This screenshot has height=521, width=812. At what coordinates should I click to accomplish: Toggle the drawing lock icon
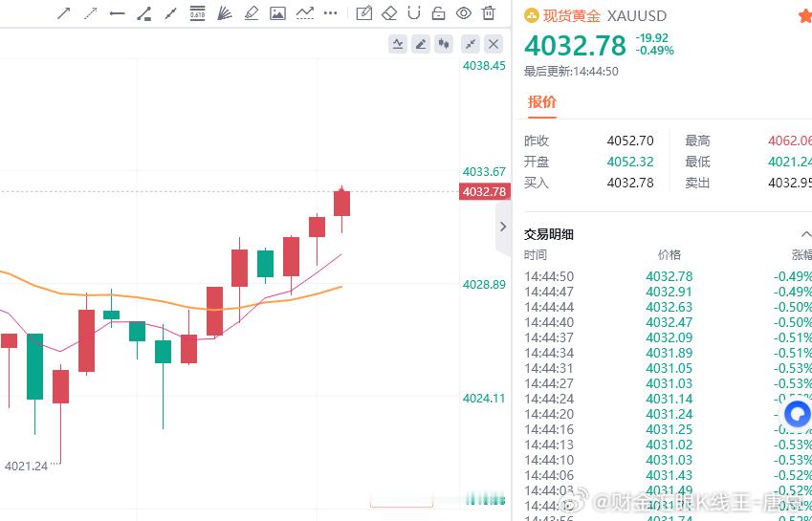[x=439, y=13]
